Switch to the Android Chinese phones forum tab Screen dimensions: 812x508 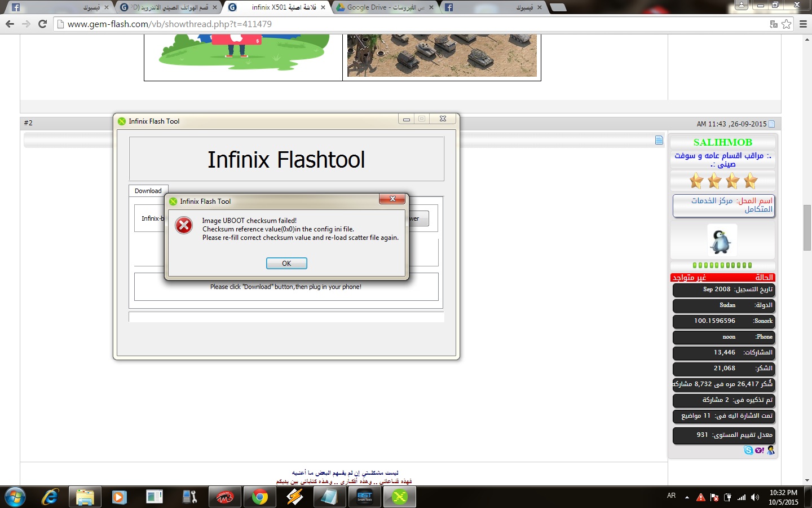click(169, 7)
